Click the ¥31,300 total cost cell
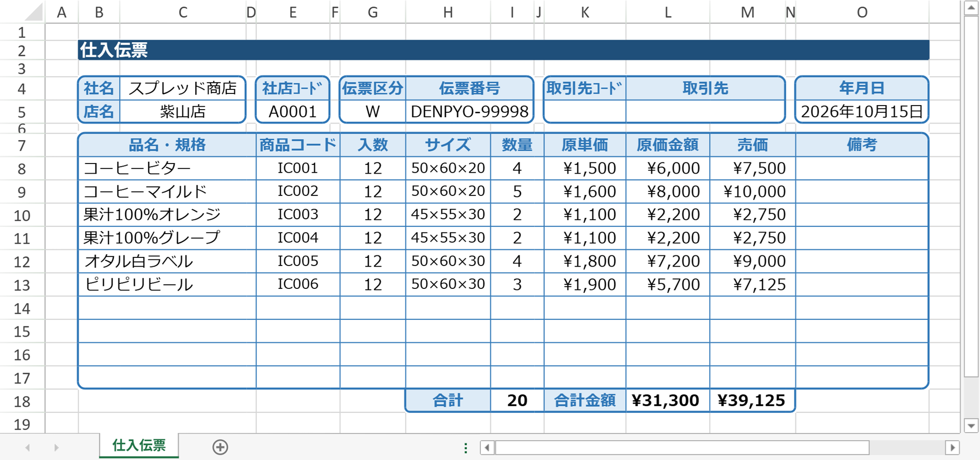Image resolution: width=980 pixels, height=460 pixels. [668, 401]
